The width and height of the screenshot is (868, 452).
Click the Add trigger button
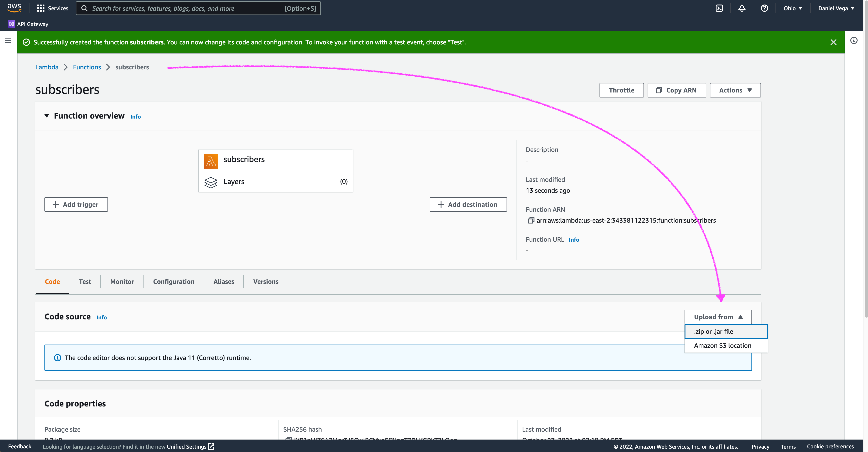(x=76, y=204)
